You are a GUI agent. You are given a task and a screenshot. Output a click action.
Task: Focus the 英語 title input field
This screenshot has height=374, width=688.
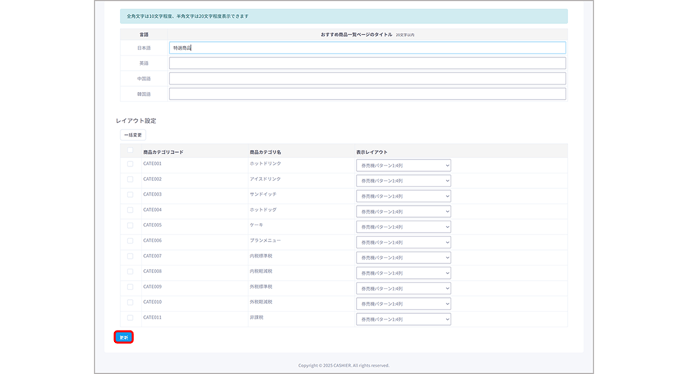click(367, 63)
